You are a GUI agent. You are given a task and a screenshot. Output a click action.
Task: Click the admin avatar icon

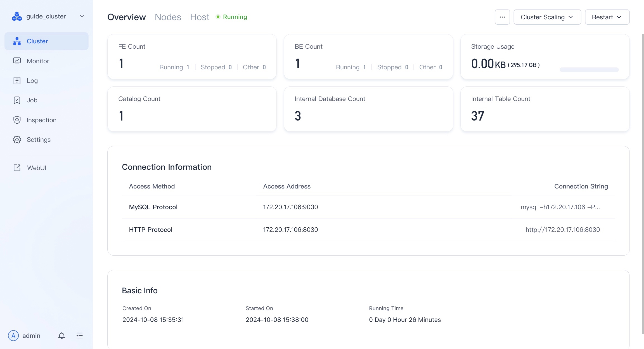13,336
